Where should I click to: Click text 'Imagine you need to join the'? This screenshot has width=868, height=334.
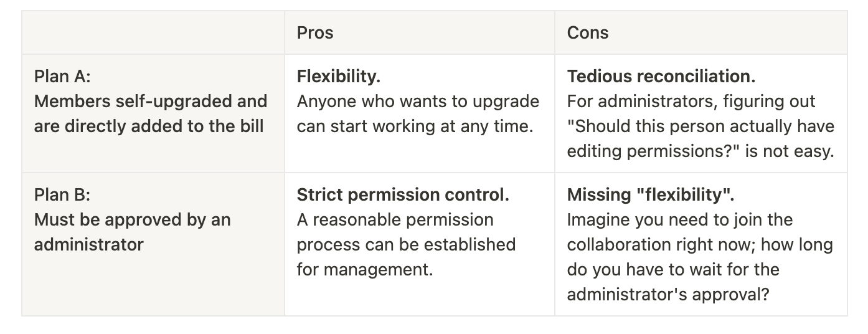point(679,220)
